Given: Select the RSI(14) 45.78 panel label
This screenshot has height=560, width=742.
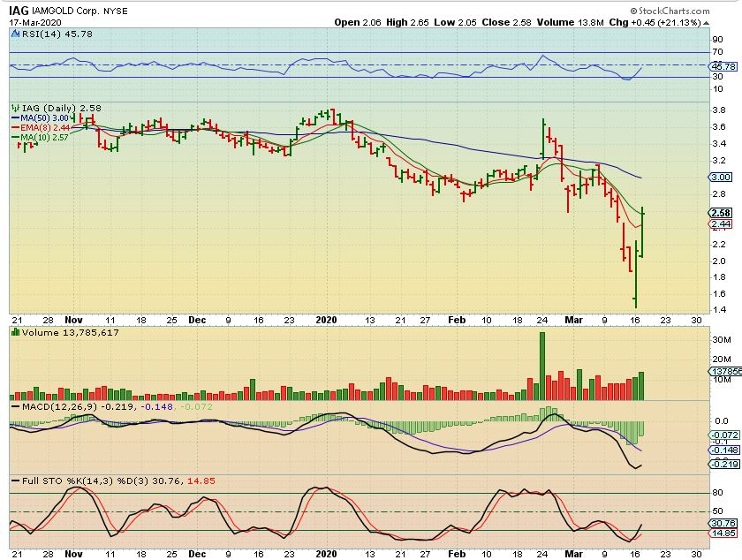Looking at the screenshot, I should click(57, 34).
